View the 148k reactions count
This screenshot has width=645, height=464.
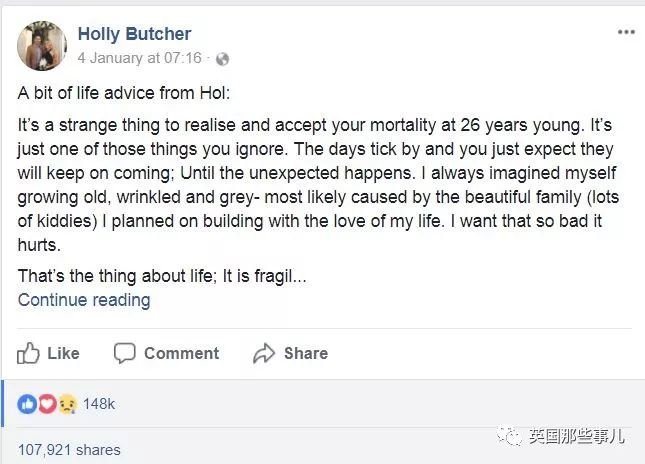pos(98,403)
